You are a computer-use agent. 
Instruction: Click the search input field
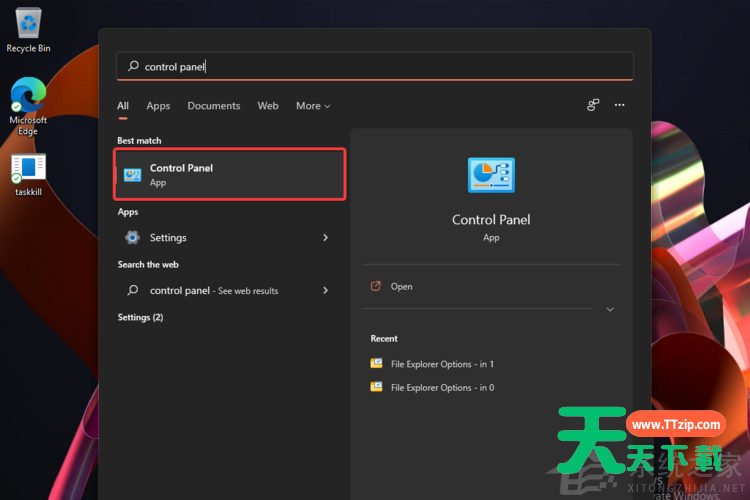click(x=380, y=67)
